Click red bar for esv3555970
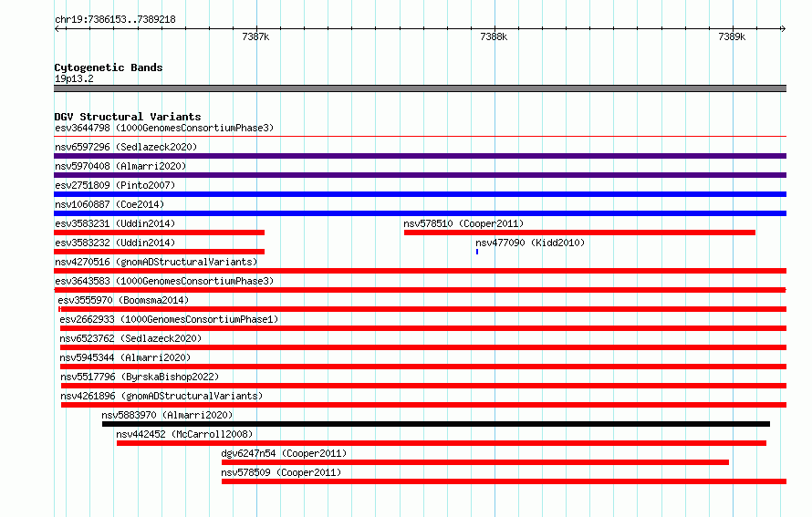 point(422,309)
